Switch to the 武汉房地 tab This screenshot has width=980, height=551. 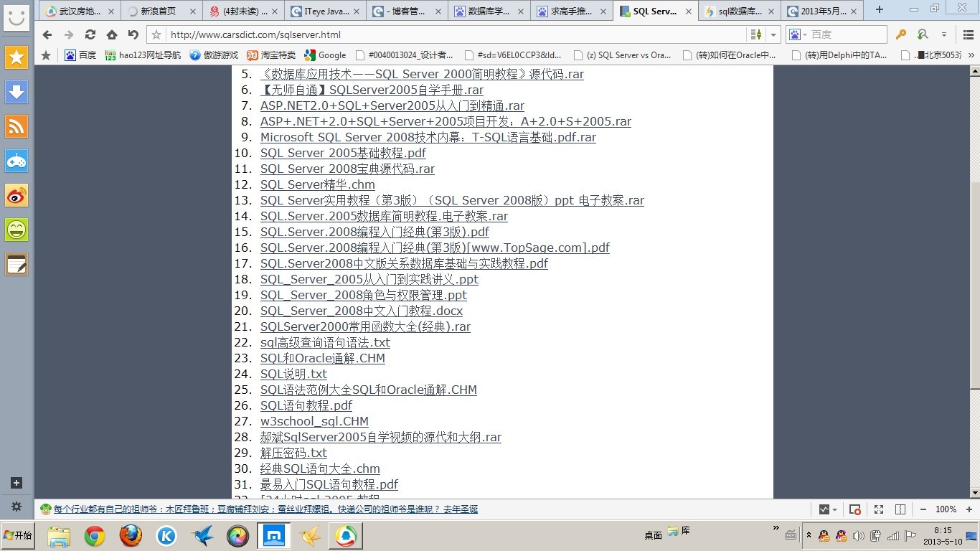click(79, 11)
